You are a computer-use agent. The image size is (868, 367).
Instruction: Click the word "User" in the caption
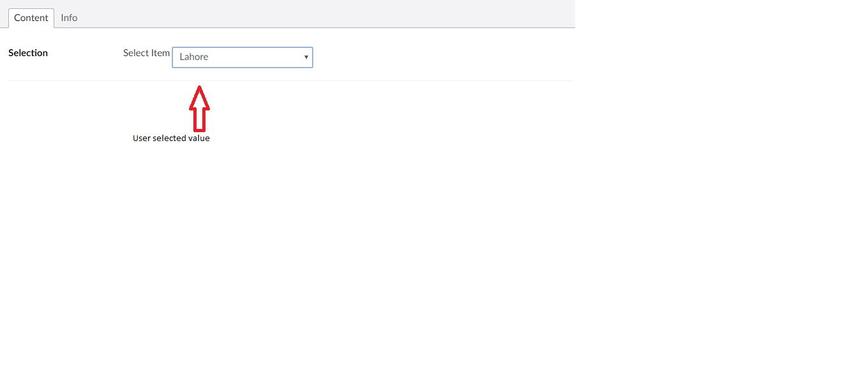[142, 139]
